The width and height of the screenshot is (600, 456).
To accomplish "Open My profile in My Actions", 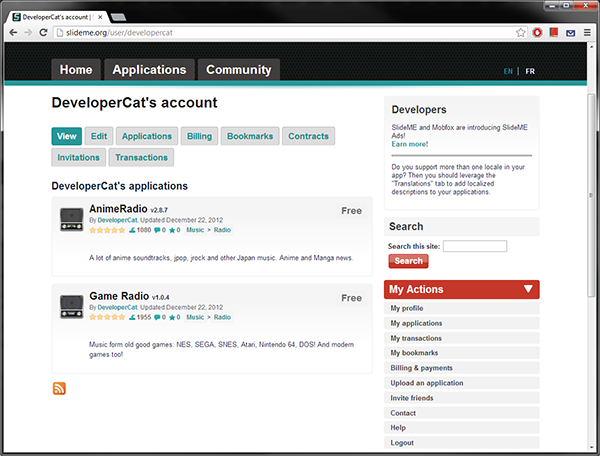I will (x=461, y=308).
